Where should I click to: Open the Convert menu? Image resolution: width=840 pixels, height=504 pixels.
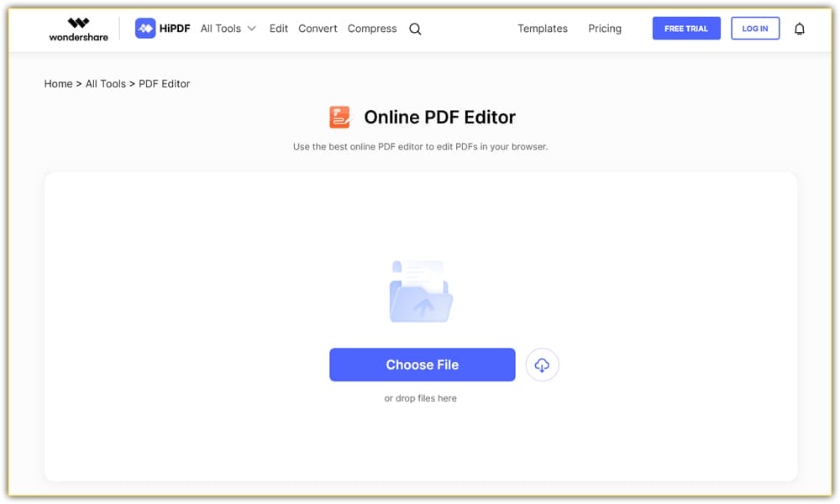(x=318, y=28)
